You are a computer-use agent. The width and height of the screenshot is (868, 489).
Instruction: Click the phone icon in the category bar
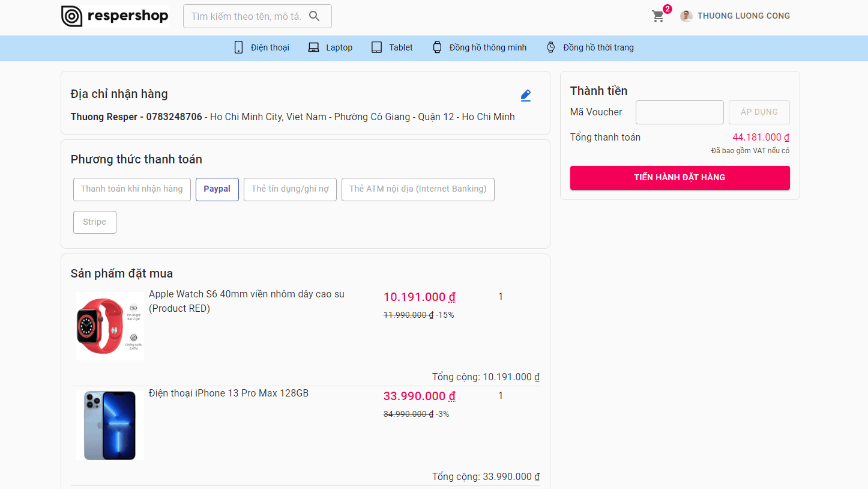238,47
